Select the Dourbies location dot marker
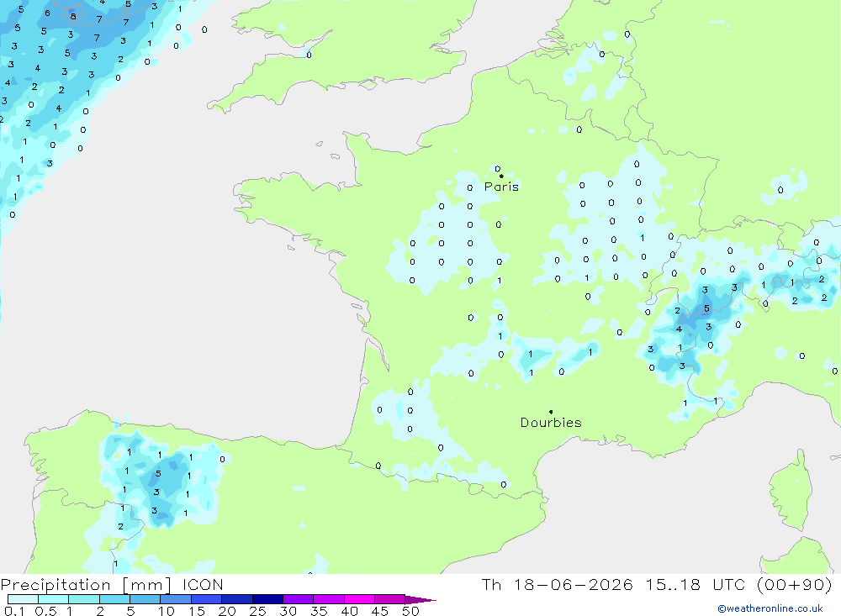This screenshot has height=616, width=841. click(551, 412)
